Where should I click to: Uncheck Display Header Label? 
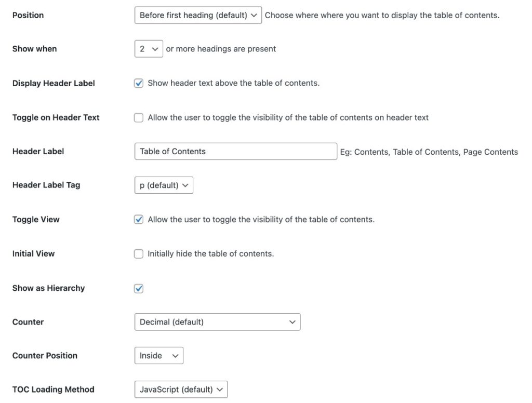click(138, 83)
